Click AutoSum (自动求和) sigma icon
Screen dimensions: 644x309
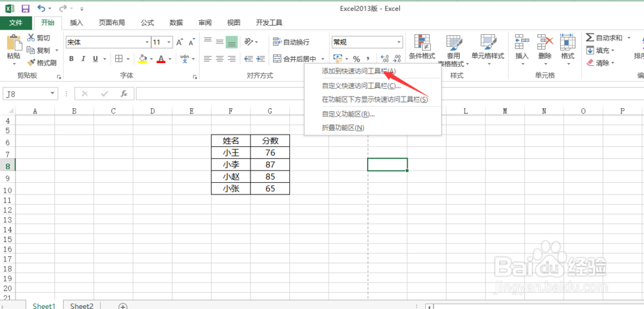[x=590, y=38]
